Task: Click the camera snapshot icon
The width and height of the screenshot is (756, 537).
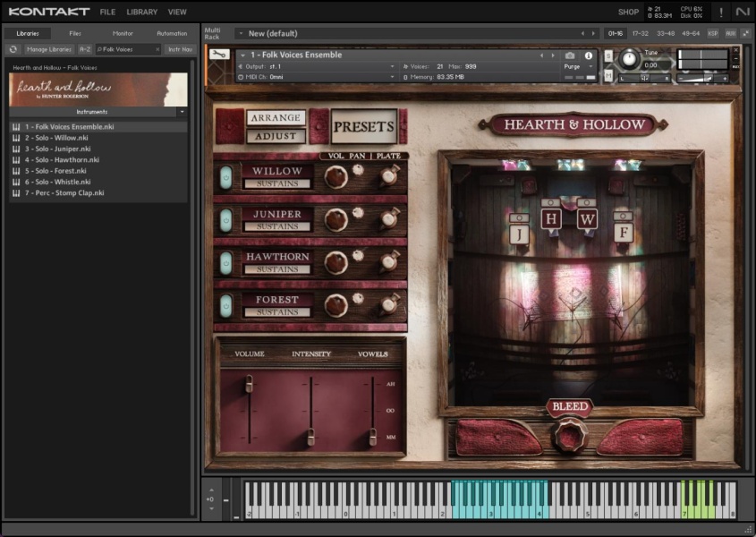Action: pos(570,55)
